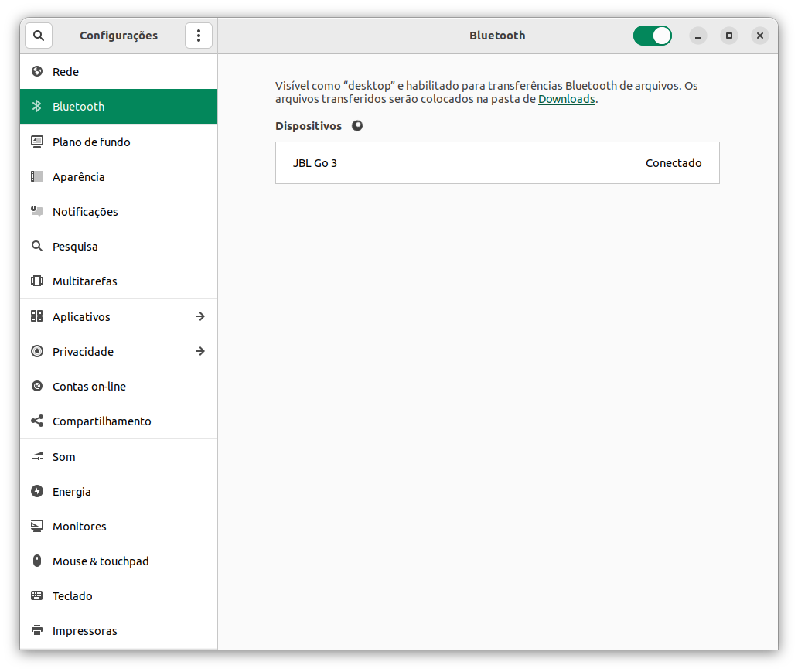
Task: Open the three-dot menu beside Configurações
Action: point(199,36)
